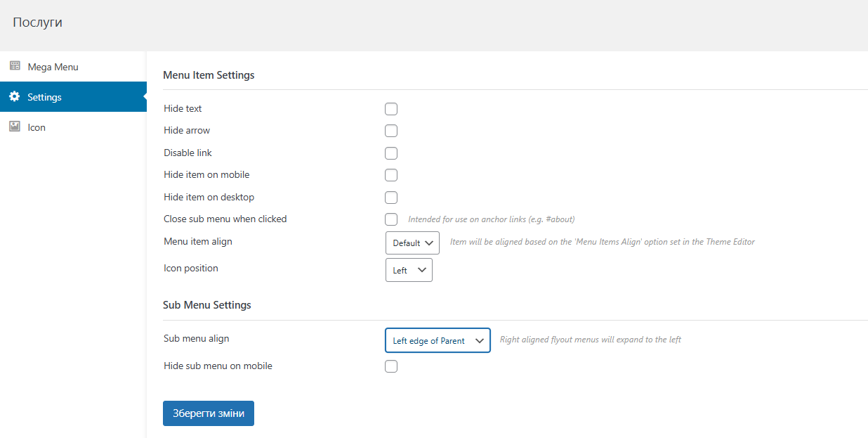The image size is (868, 438).
Task: Enable Hide item on mobile
Action: click(x=391, y=175)
